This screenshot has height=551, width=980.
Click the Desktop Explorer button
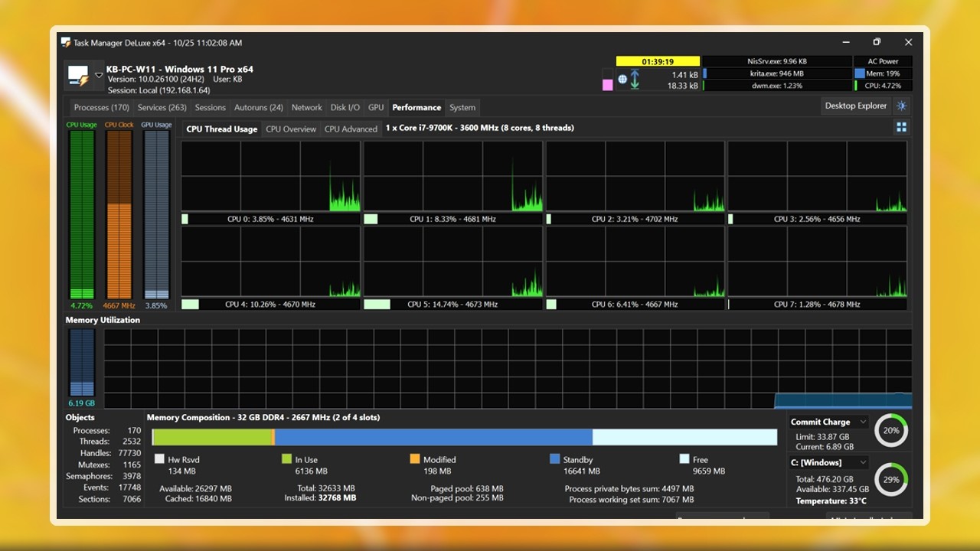pyautogui.click(x=856, y=106)
